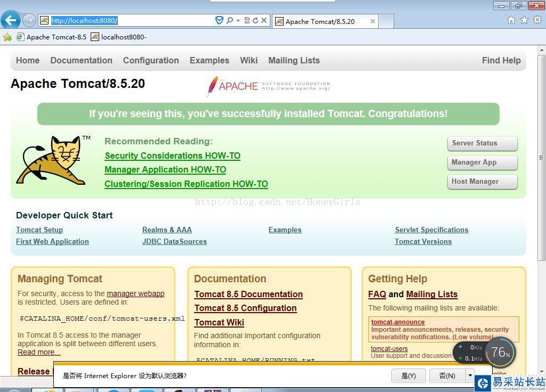Open Tomcat 8.5 Configuration link

[x=245, y=308]
